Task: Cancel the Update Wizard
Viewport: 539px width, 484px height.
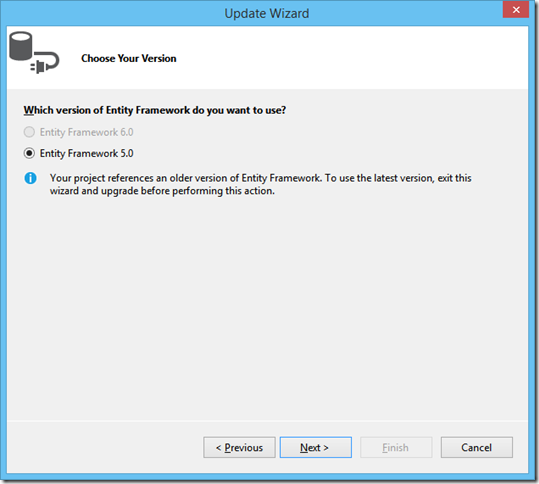Action: (x=477, y=447)
